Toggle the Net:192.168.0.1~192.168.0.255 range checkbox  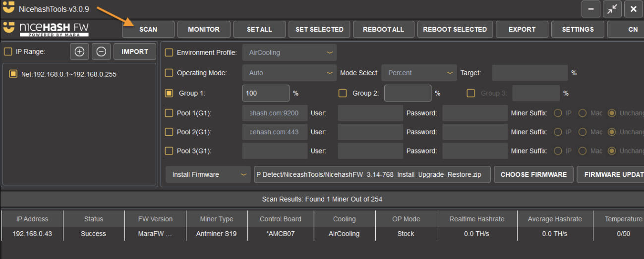pos(13,74)
